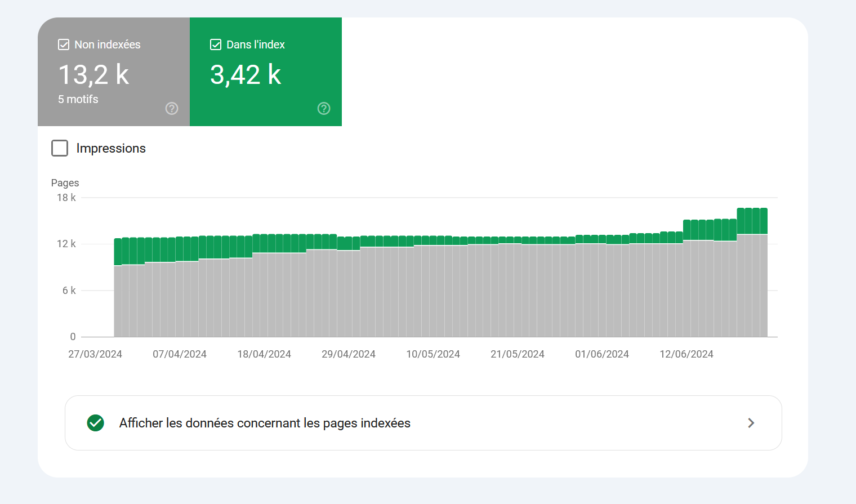Click the 07/04/2024 date label

[180, 354]
